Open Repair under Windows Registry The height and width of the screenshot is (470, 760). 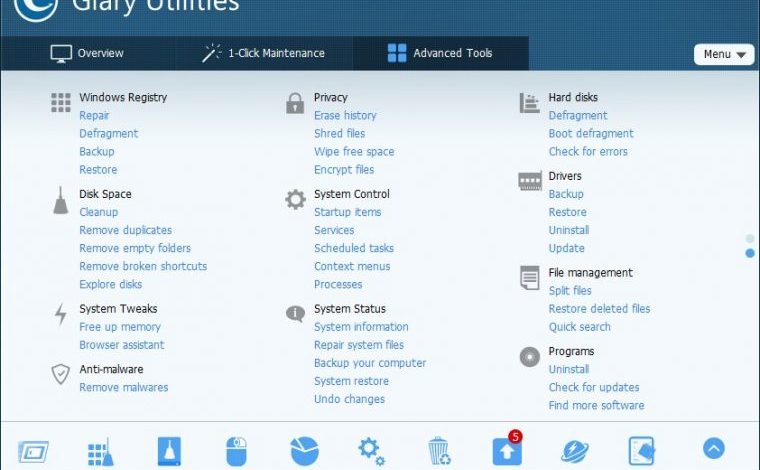coord(94,116)
